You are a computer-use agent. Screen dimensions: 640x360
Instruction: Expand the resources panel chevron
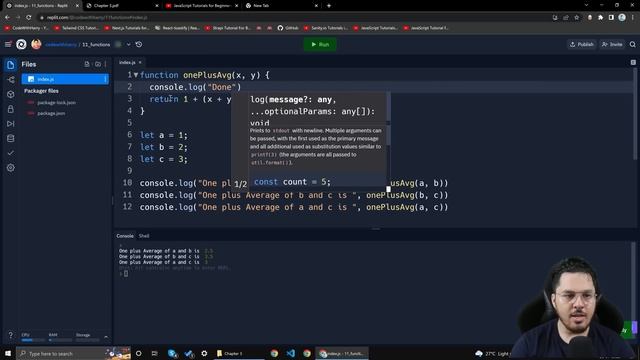click(106, 337)
